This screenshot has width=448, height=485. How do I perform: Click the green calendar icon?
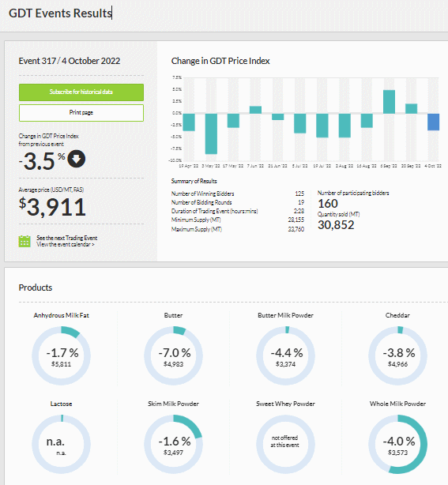[24, 241]
